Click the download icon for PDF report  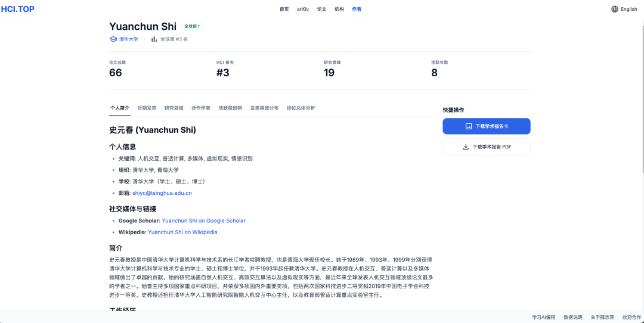(x=466, y=147)
